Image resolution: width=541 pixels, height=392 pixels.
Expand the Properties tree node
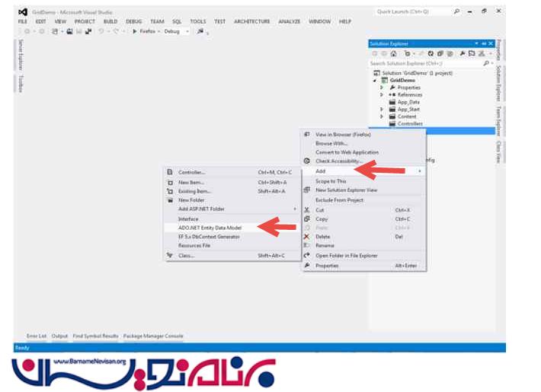coord(381,88)
